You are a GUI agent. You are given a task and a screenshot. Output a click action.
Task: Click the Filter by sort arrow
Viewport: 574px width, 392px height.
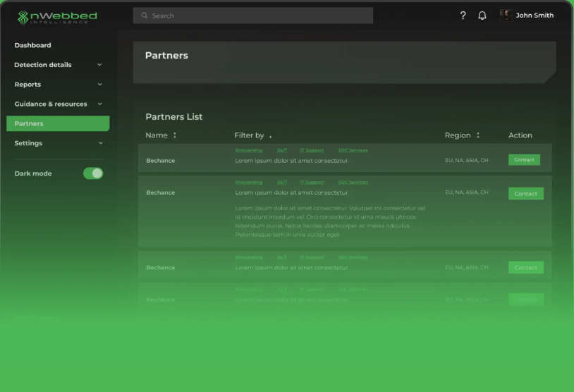click(x=270, y=136)
